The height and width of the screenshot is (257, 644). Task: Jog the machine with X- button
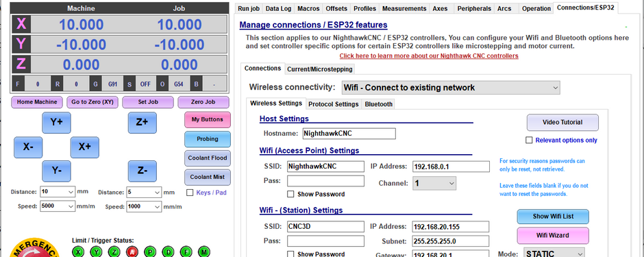(x=28, y=147)
